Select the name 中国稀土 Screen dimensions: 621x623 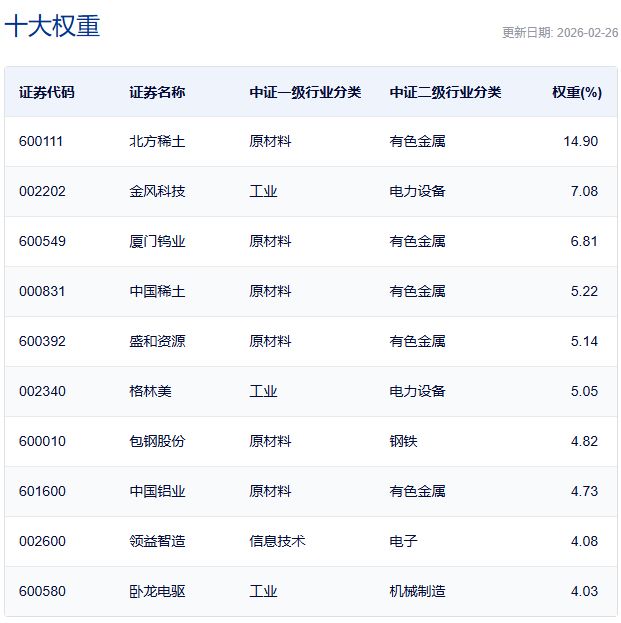[157, 291]
